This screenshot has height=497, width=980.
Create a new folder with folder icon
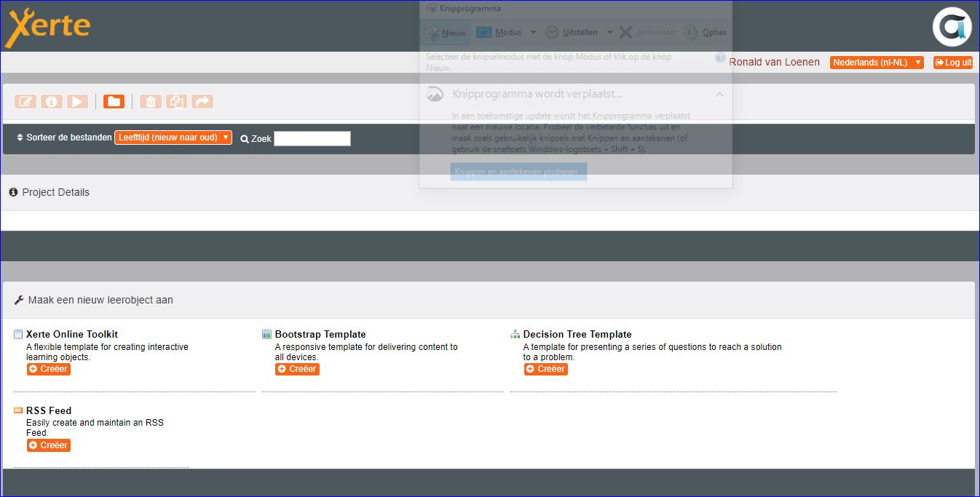coord(114,102)
